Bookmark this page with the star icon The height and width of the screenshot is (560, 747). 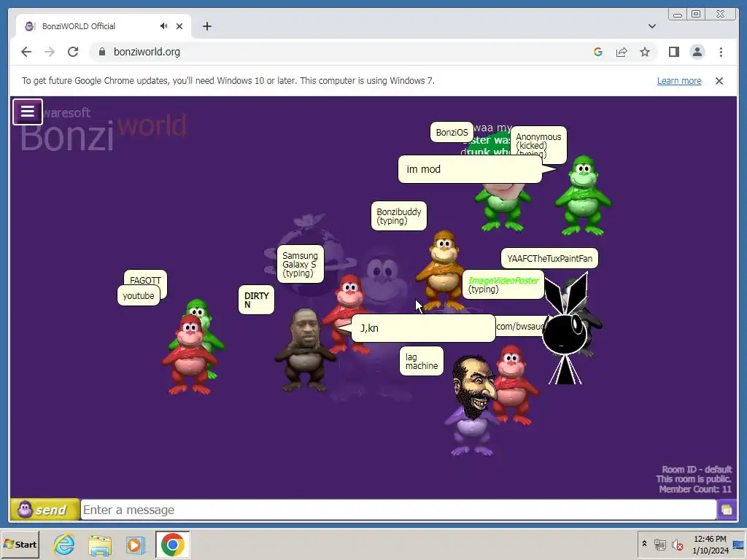click(645, 52)
